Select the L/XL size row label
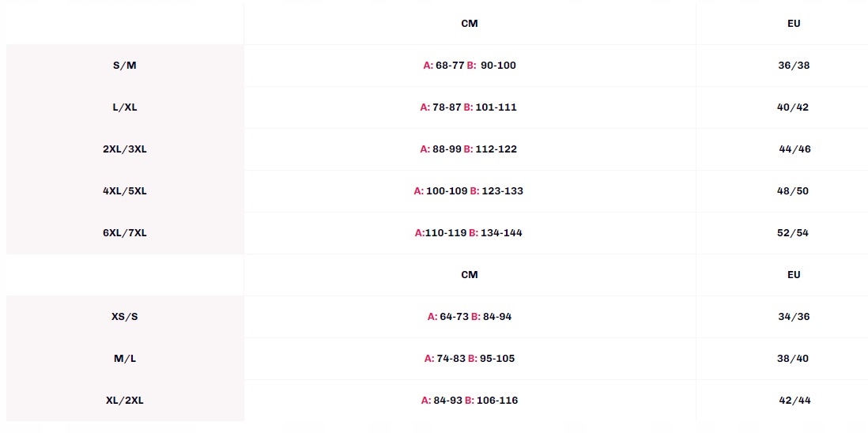 point(125,107)
